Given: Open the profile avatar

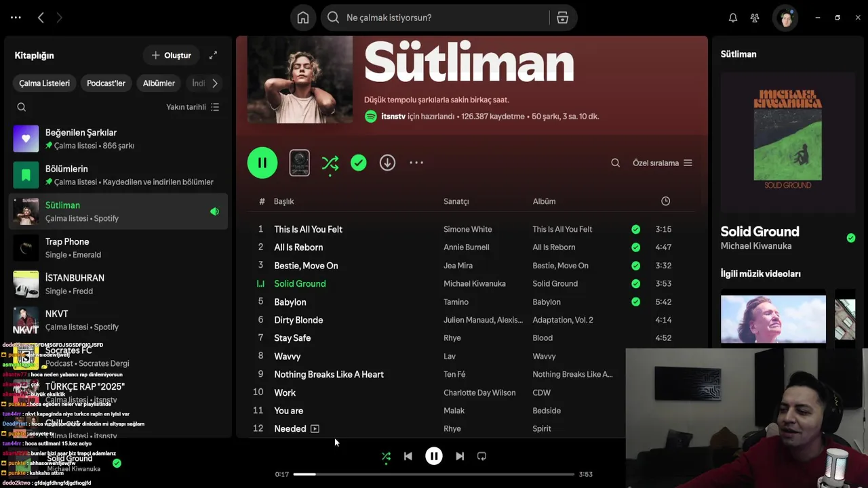Looking at the screenshot, I should [786, 18].
